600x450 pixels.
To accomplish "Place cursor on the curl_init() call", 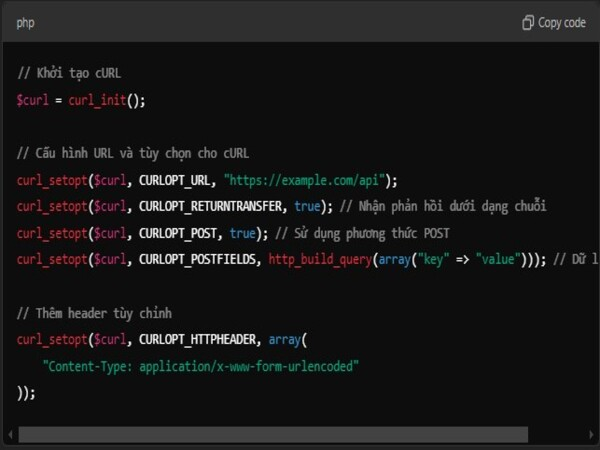I will pyautogui.click(x=107, y=100).
